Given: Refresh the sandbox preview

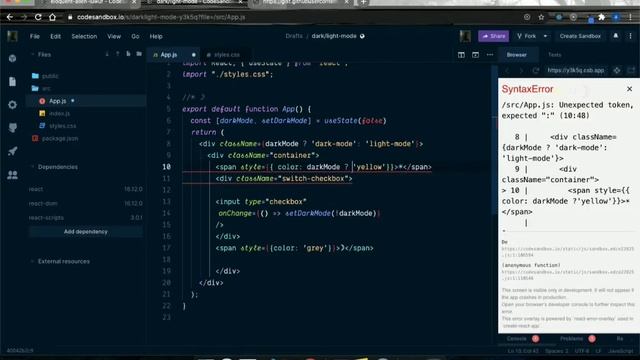Looking at the screenshot, I should click(x=536, y=71).
